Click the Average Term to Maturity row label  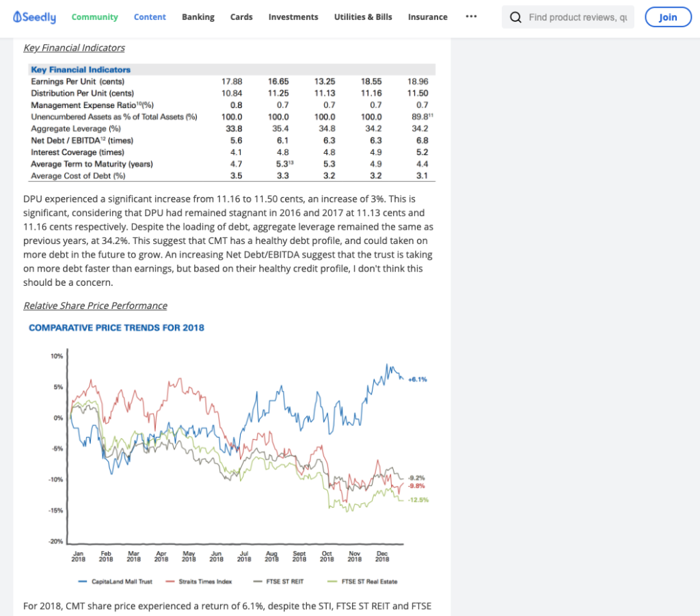[x=92, y=164]
